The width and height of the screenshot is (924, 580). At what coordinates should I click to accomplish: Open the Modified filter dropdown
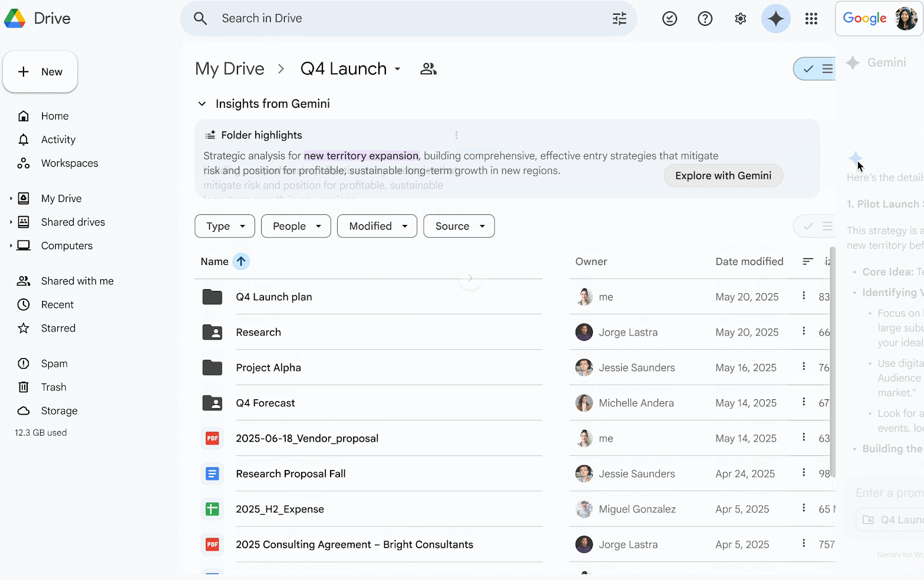click(377, 226)
